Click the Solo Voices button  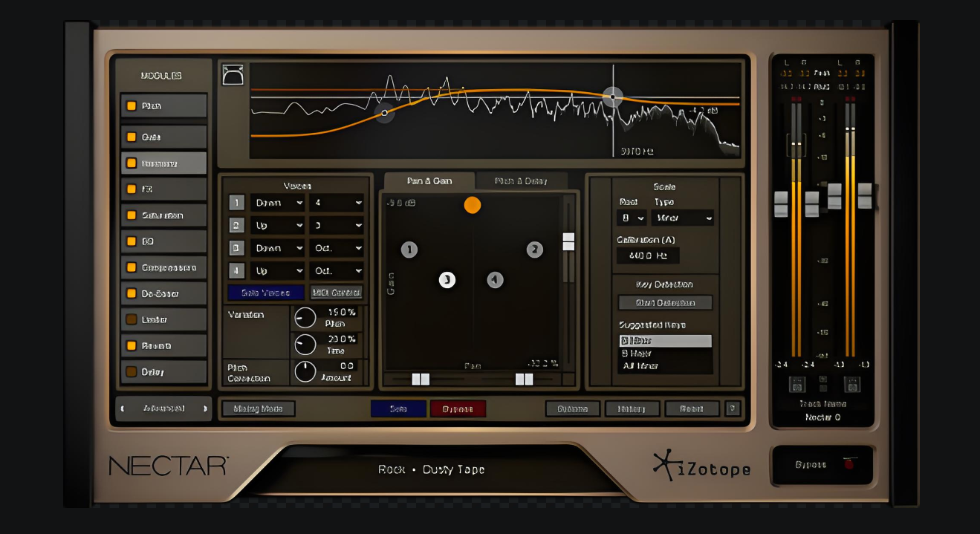point(266,293)
